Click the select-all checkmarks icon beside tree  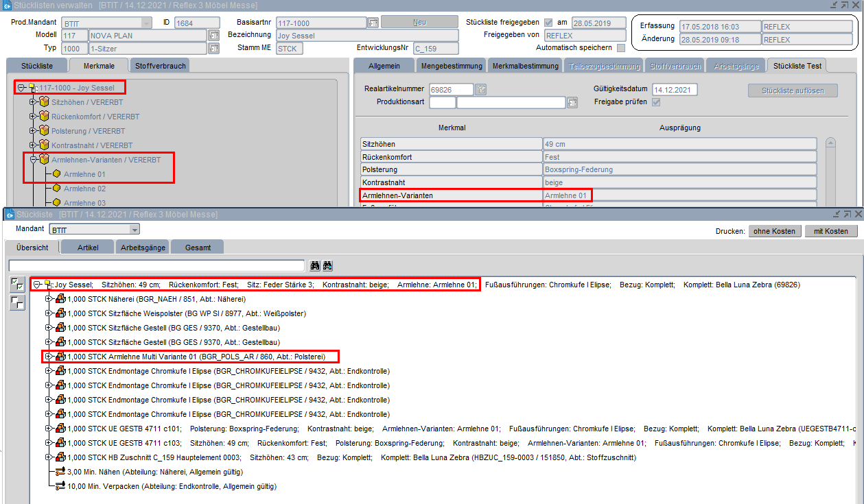(18, 285)
